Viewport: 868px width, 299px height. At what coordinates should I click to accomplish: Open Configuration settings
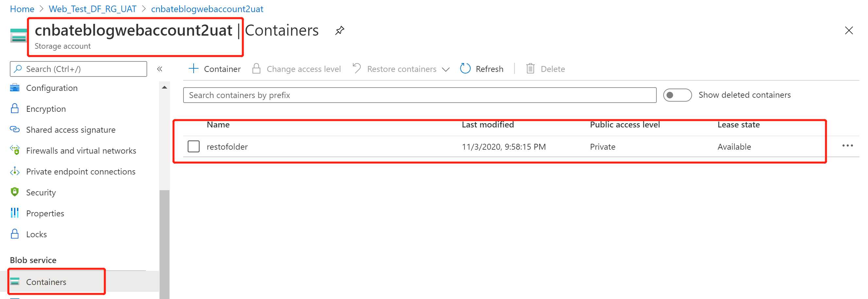(52, 88)
